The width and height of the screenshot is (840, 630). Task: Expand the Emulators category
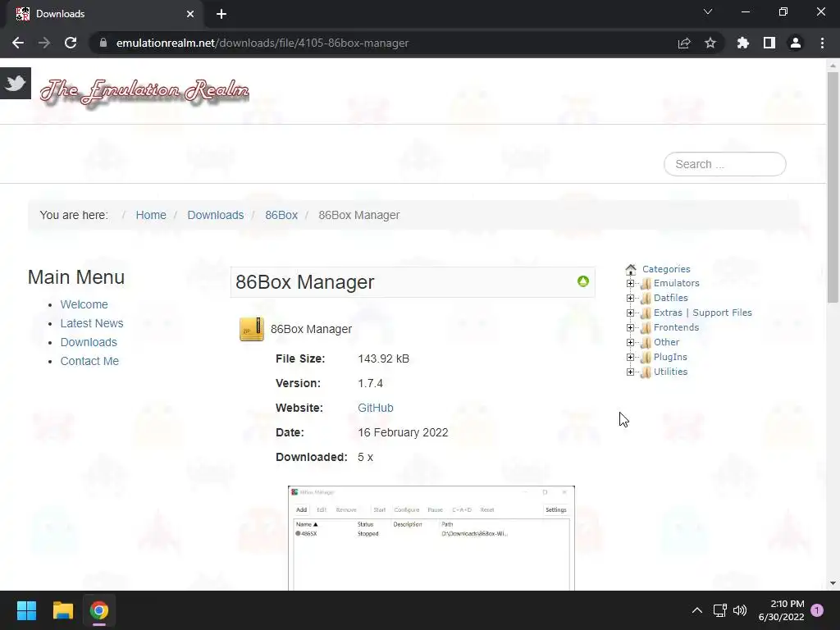coord(631,283)
